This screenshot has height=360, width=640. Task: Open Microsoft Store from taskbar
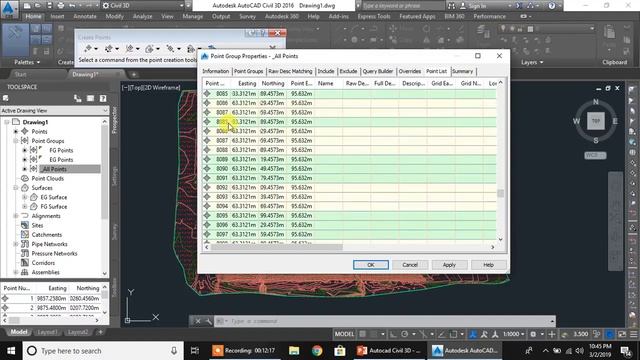coord(340,351)
